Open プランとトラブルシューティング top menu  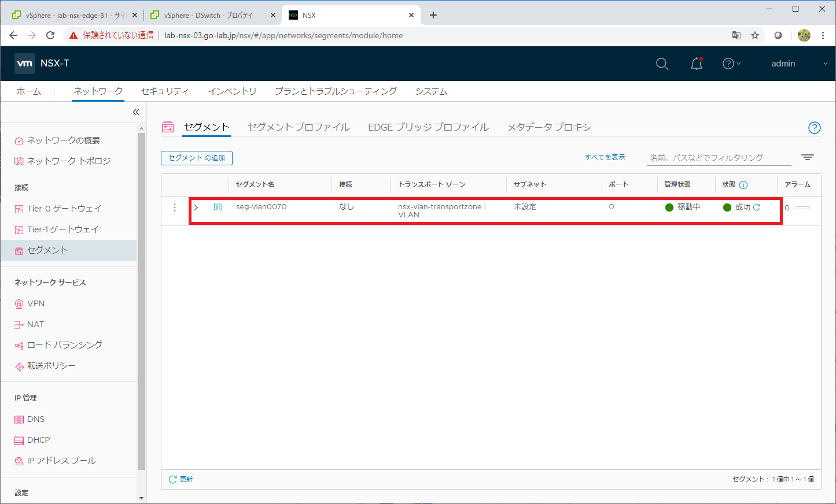pos(336,91)
